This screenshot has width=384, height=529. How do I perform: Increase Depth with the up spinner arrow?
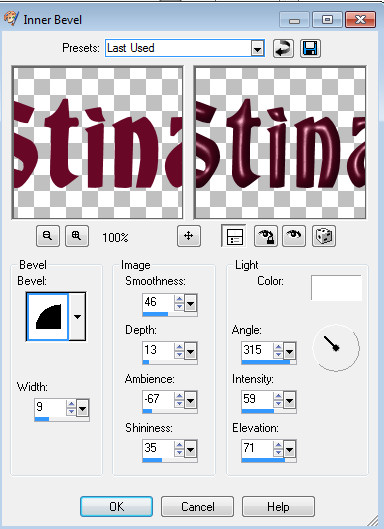(x=179, y=347)
